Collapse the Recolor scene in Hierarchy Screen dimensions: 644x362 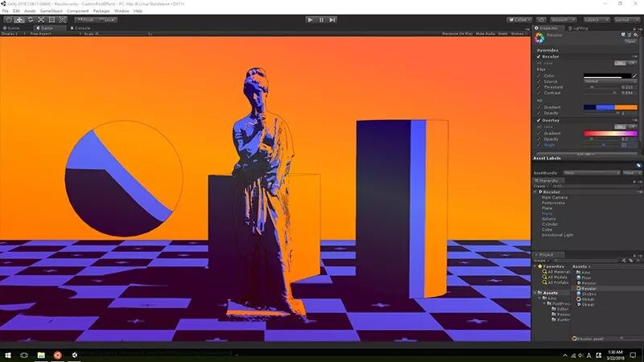[536, 192]
